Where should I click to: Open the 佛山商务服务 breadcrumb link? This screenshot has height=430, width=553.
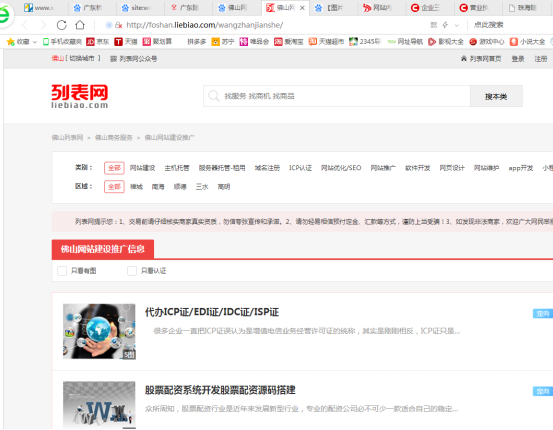114,138
